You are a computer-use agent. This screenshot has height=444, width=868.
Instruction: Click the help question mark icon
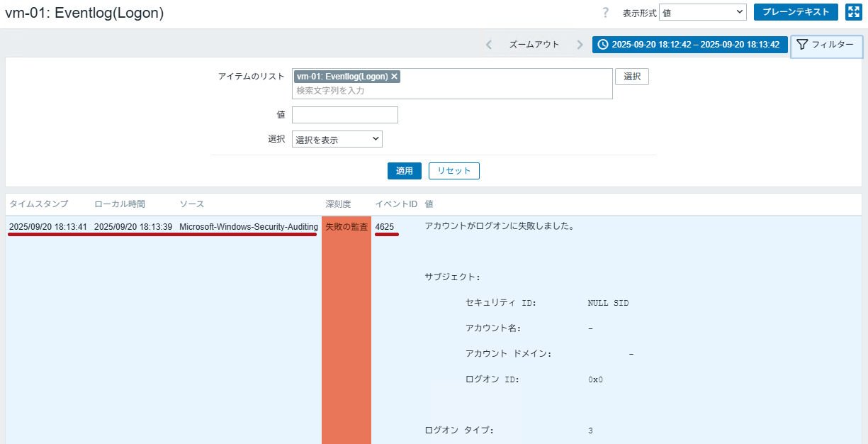point(605,12)
